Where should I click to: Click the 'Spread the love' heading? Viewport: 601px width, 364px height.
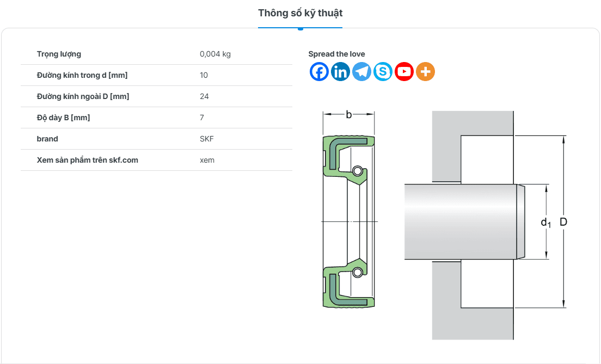(x=336, y=54)
